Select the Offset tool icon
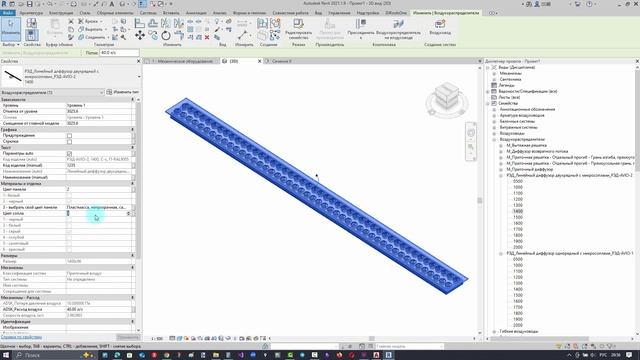 153,23
